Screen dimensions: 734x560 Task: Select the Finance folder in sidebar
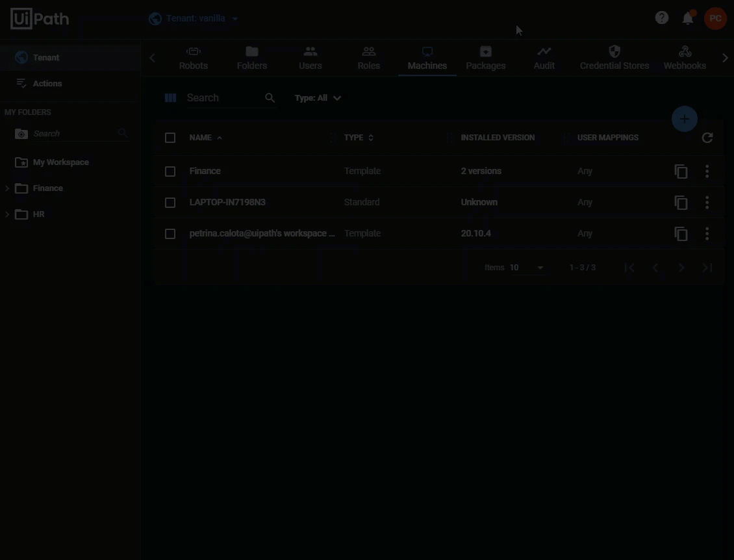[48, 188]
